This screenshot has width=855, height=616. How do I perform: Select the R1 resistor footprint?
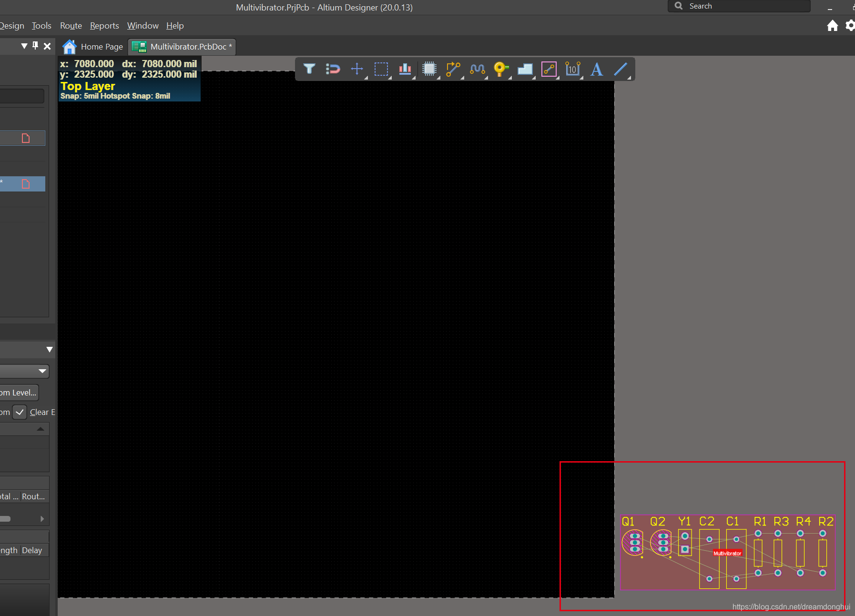(x=758, y=553)
